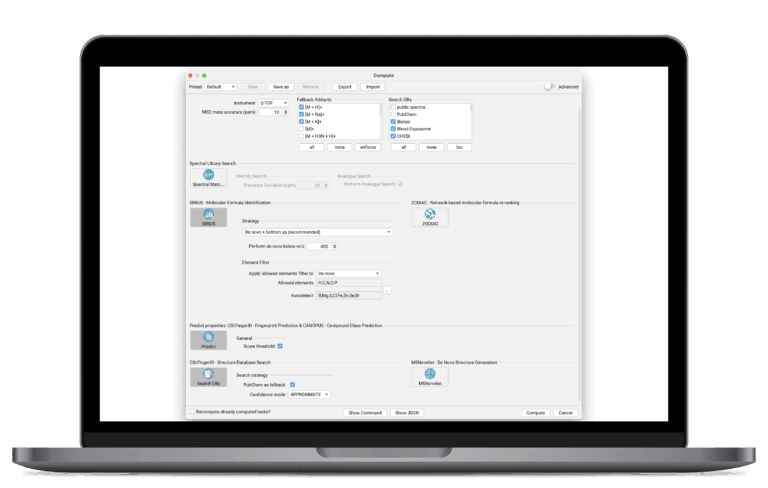Enable Recompute already computed tasks checkbox
Screen dimensions: 768x488
(193, 412)
